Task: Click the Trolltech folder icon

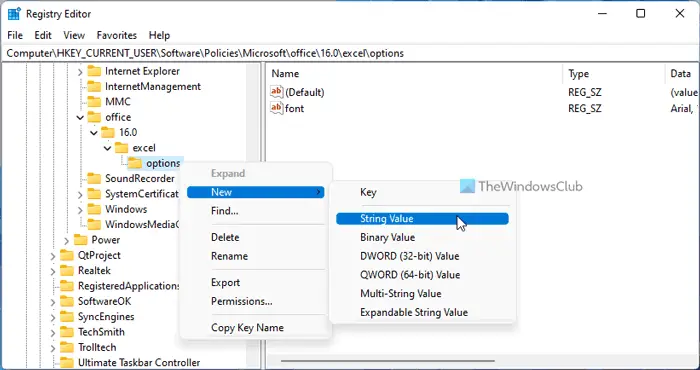Action: pyautogui.click(x=67, y=347)
